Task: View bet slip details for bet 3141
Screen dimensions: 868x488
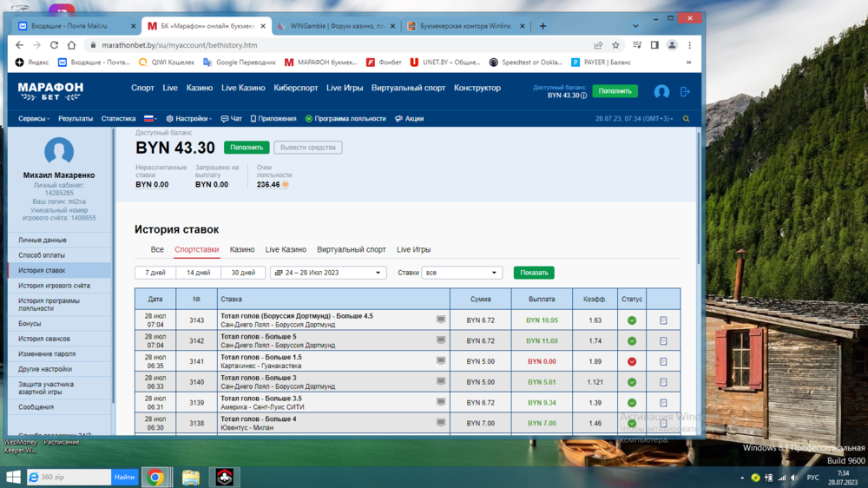Action: (x=663, y=361)
